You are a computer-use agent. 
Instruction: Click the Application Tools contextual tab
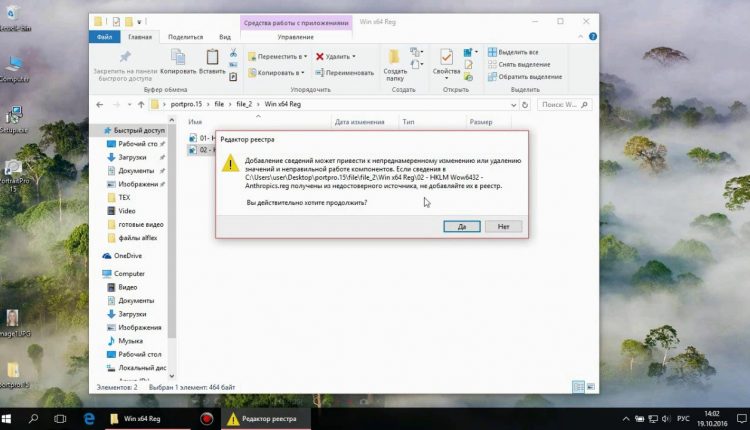click(296, 22)
